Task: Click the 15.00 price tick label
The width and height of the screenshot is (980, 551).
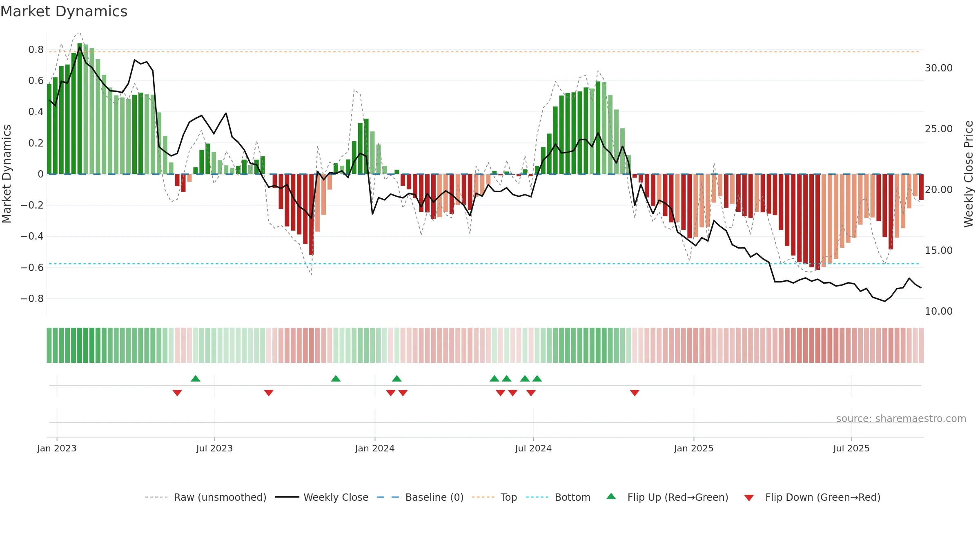Action: point(939,251)
